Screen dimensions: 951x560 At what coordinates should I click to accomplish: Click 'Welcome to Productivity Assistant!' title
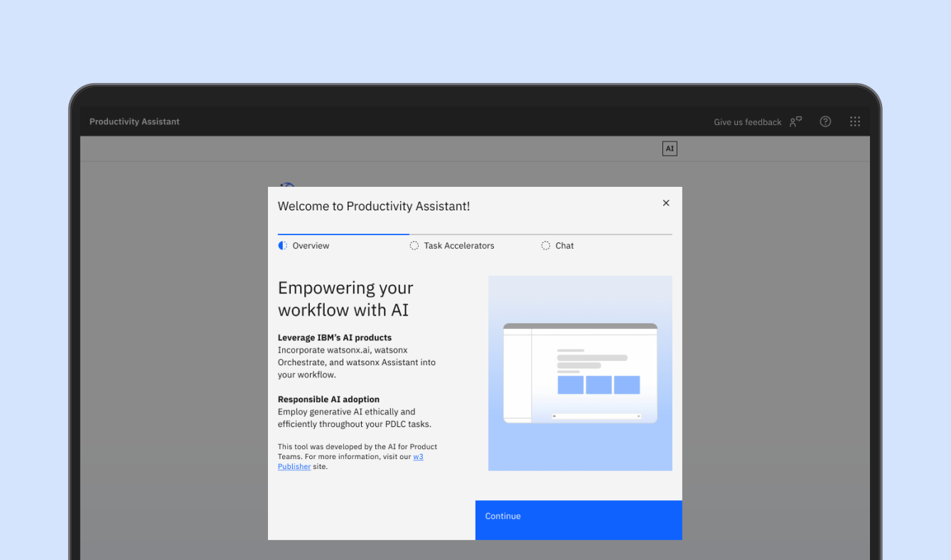coord(374,206)
